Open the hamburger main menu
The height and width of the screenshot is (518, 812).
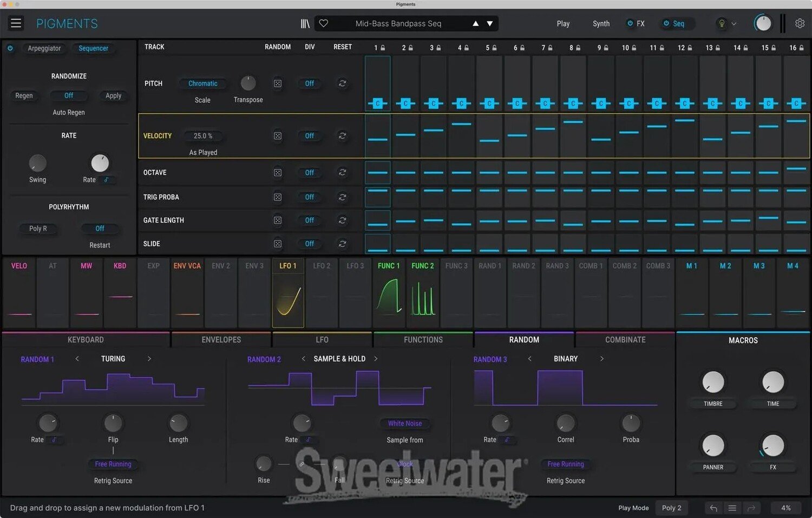click(16, 23)
